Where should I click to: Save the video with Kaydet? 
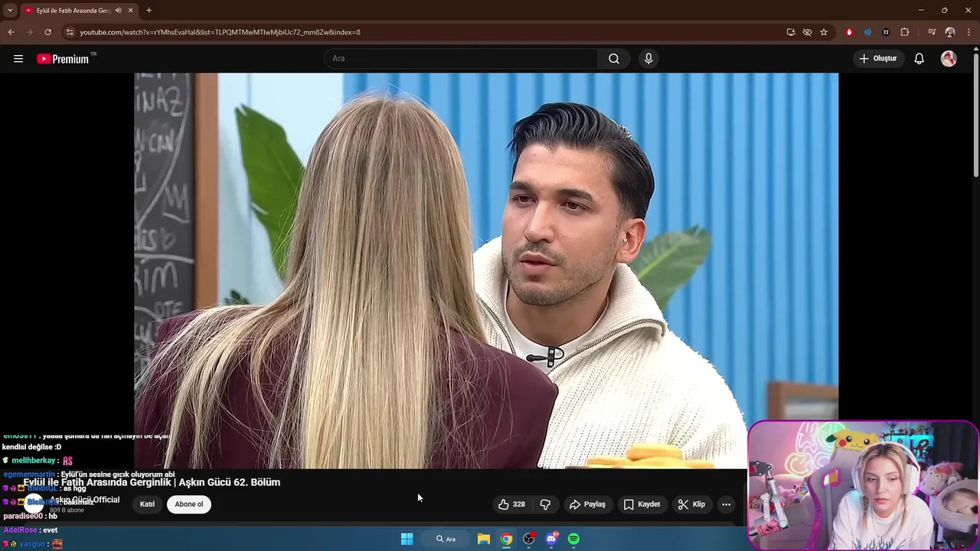coord(642,504)
